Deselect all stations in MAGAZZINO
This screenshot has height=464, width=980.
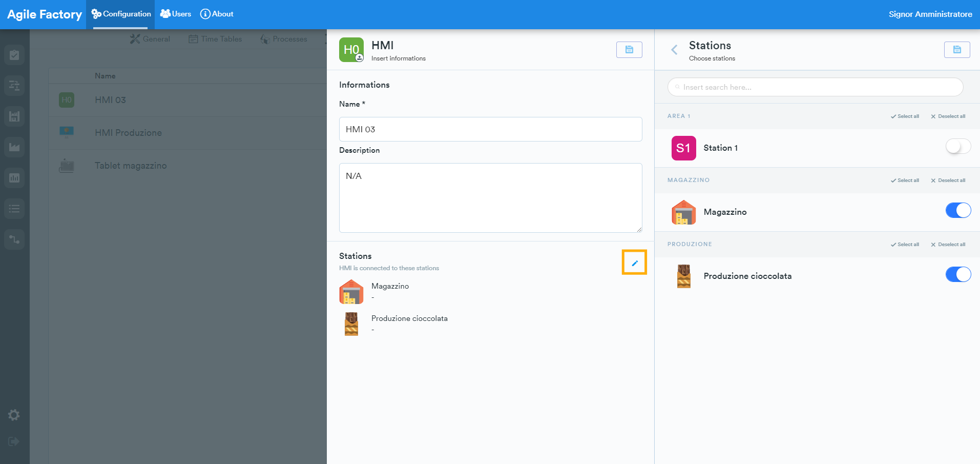948,180
